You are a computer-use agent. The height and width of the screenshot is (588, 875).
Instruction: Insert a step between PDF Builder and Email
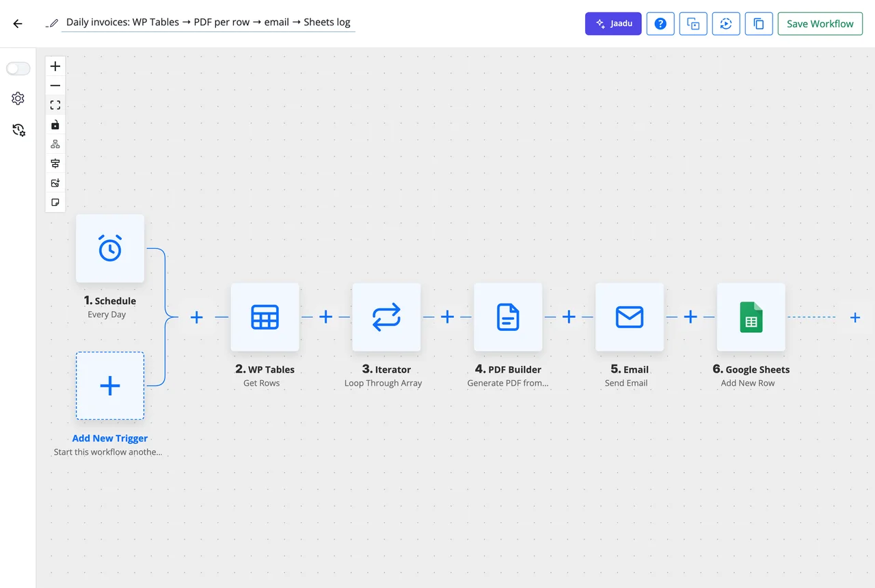click(x=569, y=317)
